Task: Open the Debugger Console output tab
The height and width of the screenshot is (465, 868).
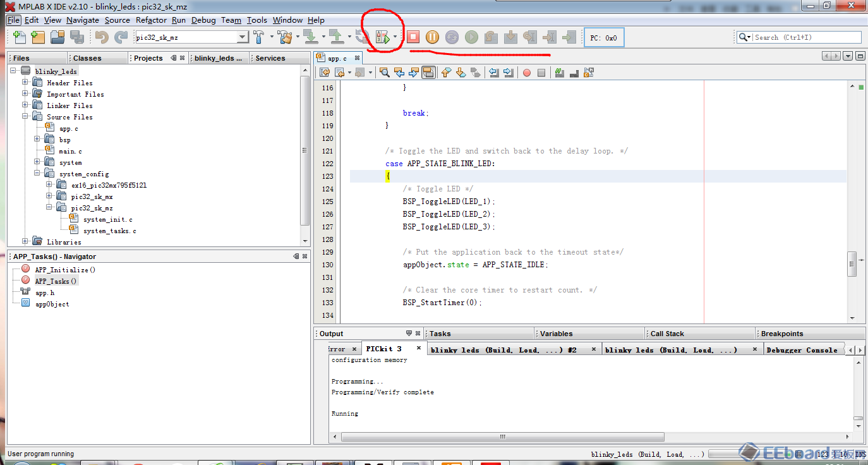Action: pos(802,349)
